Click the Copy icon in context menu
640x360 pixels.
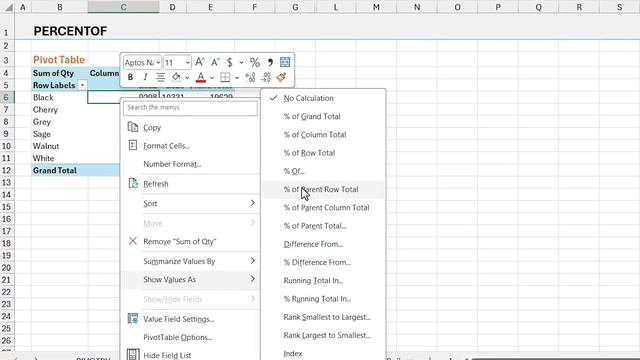[133, 127]
